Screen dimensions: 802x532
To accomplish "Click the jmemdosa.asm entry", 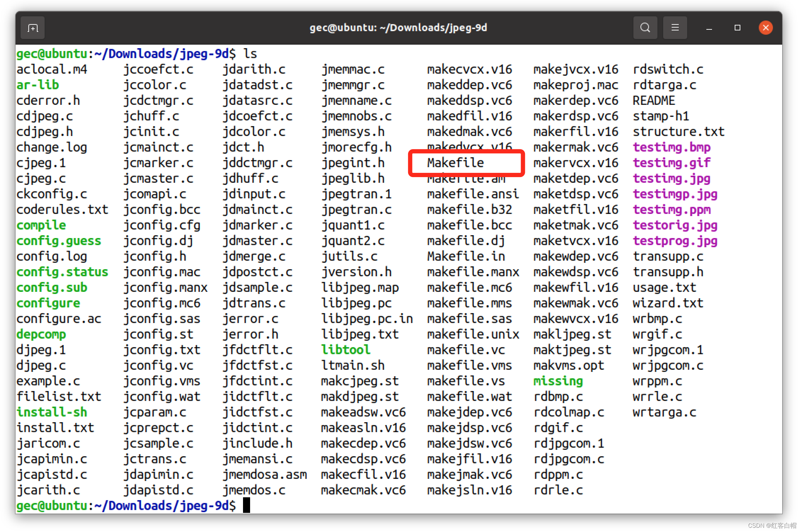I will (x=264, y=475).
